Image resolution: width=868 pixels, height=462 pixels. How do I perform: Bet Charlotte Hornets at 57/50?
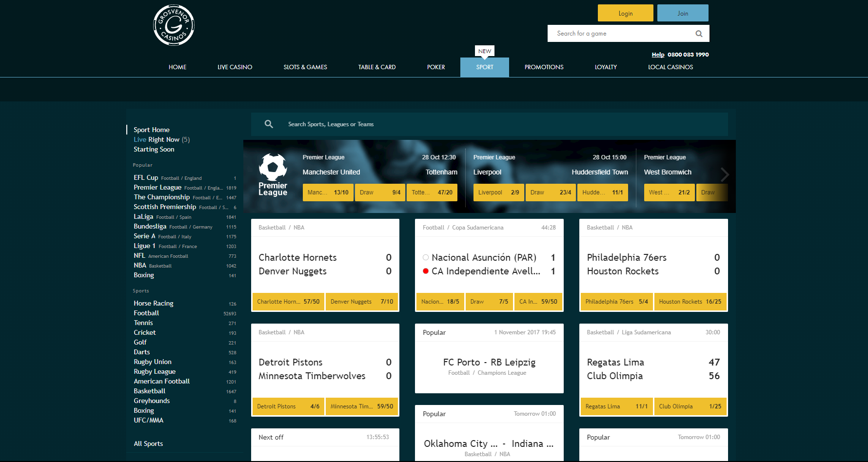pyautogui.click(x=288, y=302)
